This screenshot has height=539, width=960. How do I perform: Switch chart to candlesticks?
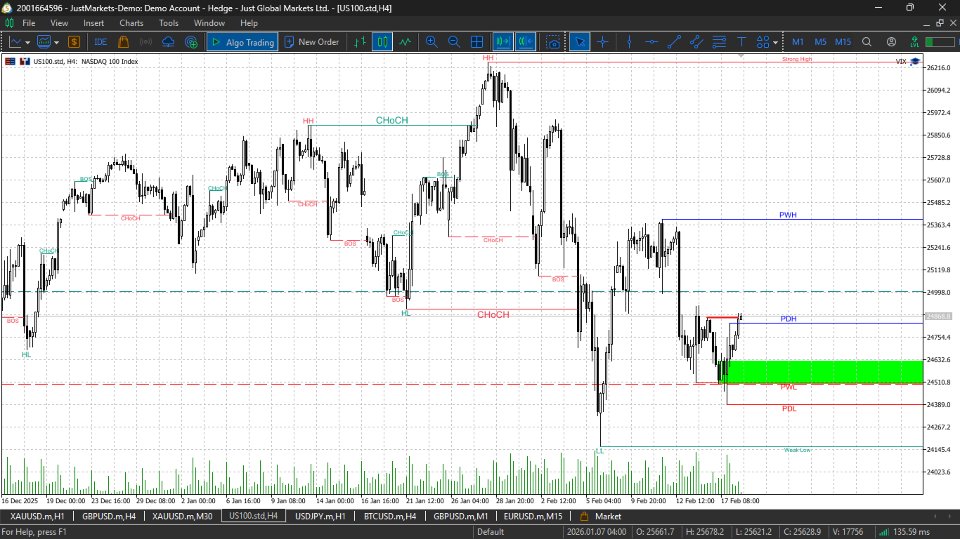(383, 42)
